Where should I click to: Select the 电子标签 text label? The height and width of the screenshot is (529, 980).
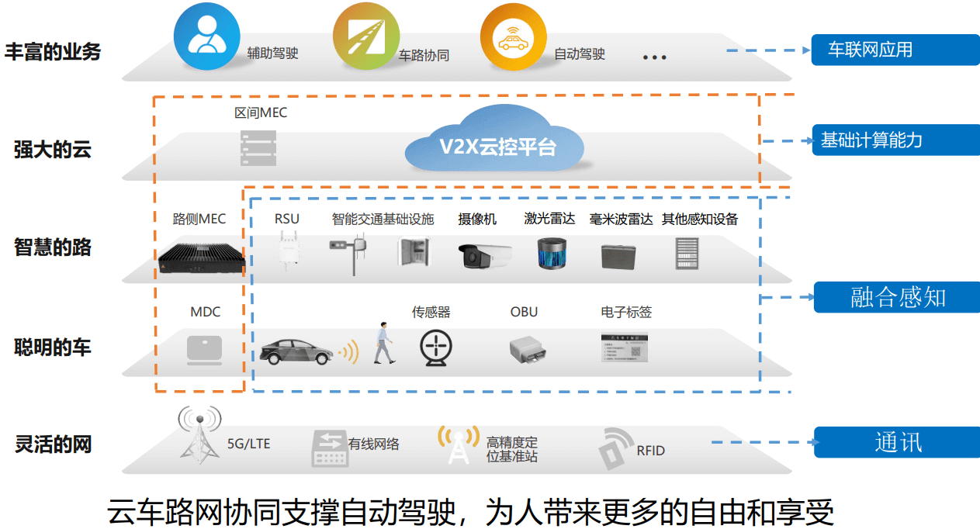click(x=626, y=312)
